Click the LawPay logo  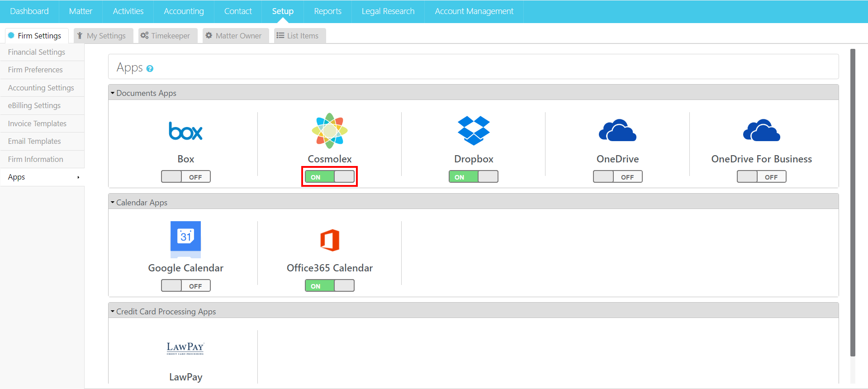[x=185, y=348]
